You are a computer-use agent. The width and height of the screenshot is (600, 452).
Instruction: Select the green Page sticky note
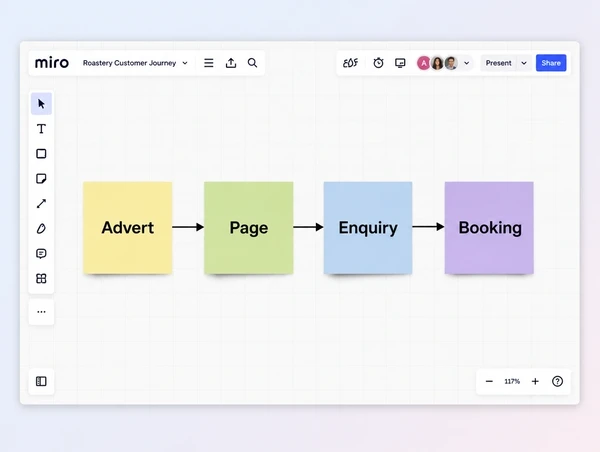249,228
